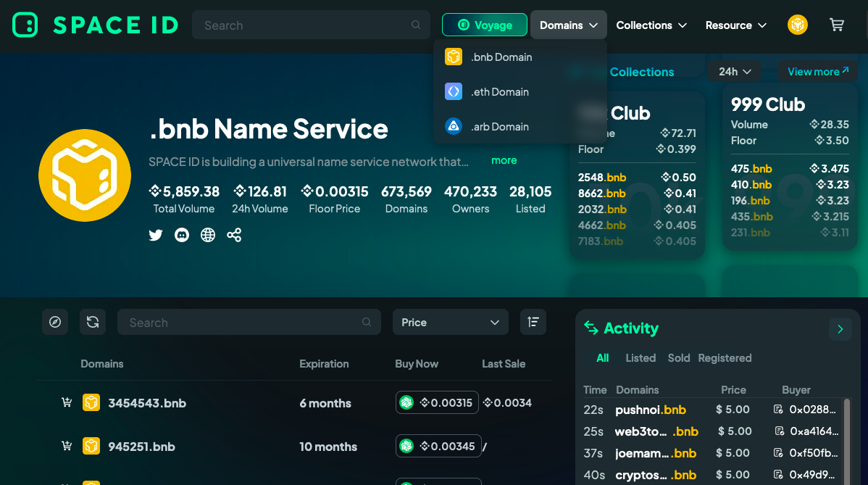Open buyer address 0x0288...
Viewport: 868px width, 485px height.
click(x=813, y=409)
